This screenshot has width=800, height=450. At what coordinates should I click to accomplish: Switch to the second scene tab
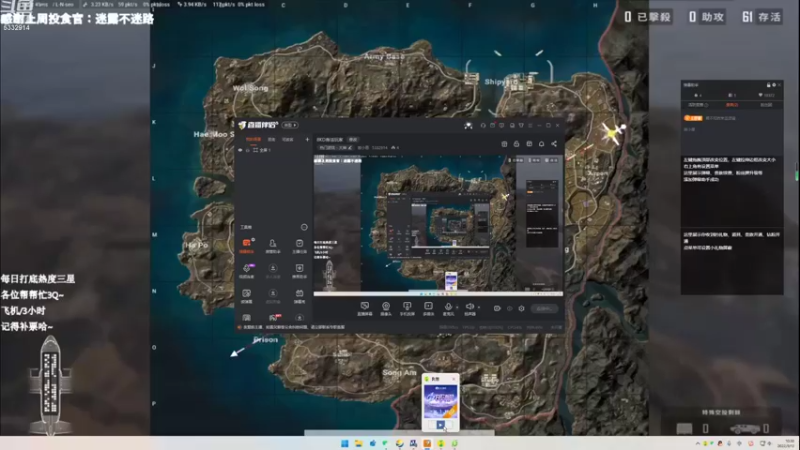[271, 139]
